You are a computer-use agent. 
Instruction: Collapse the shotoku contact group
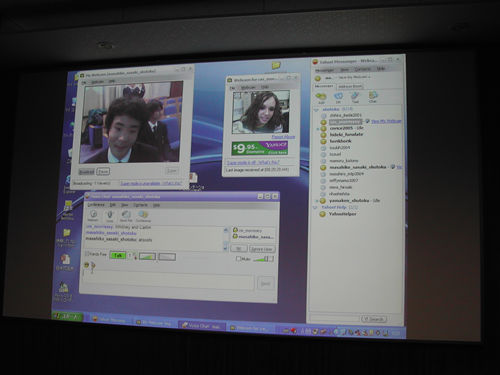[x=316, y=109]
